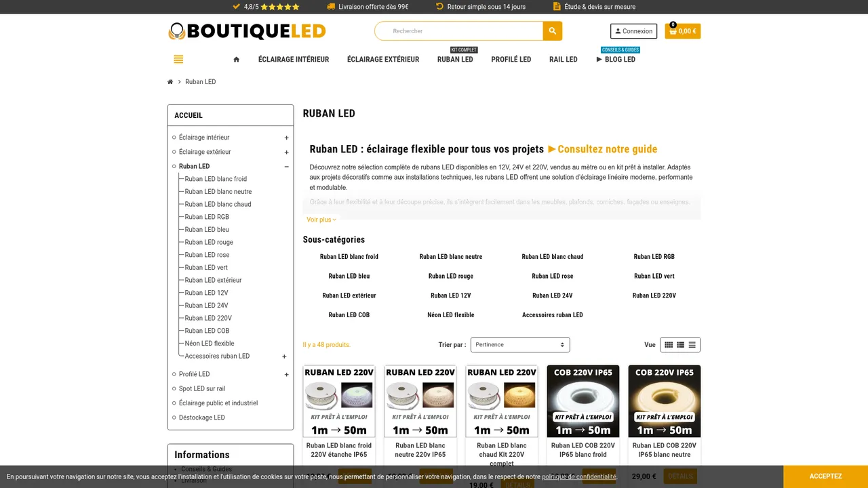Select Néon LED flexible in sidebar
This screenshot has height=488, width=868.
tap(210, 344)
